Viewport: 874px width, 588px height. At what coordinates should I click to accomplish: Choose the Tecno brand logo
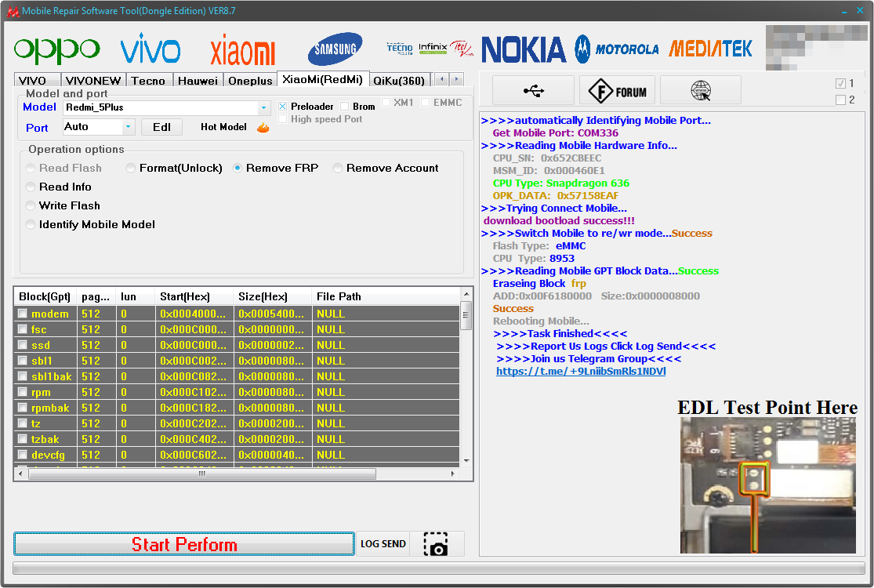pyautogui.click(x=400, y=49)
